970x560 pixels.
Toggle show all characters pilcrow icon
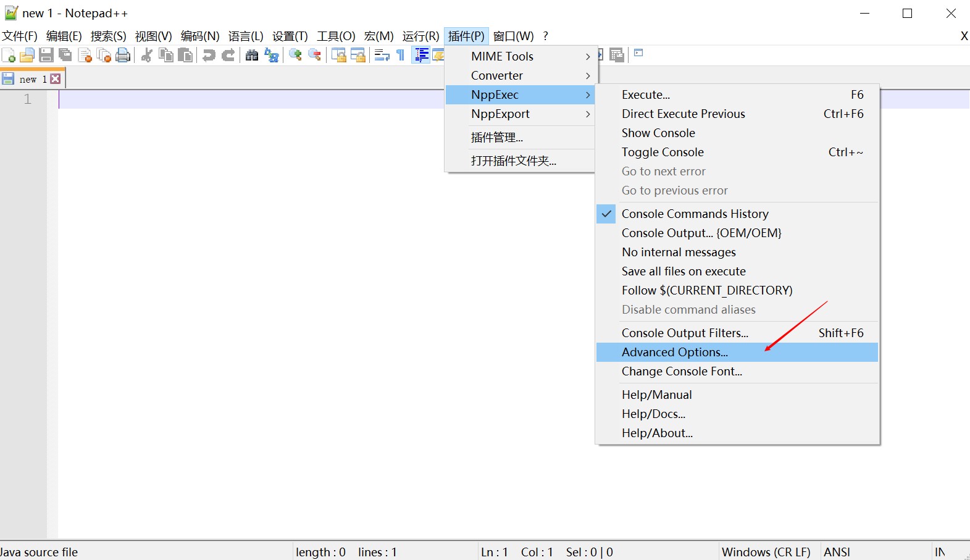coord(401,56)
